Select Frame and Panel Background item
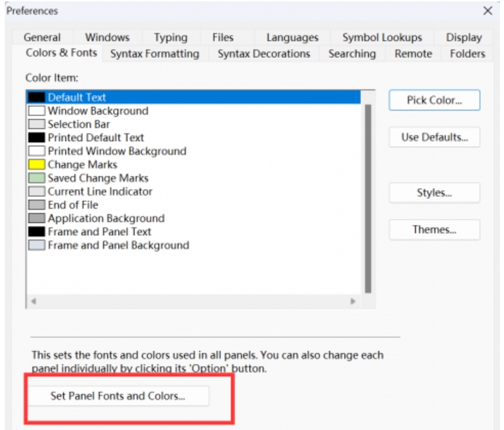504x430 pixels. pos(118,245)
